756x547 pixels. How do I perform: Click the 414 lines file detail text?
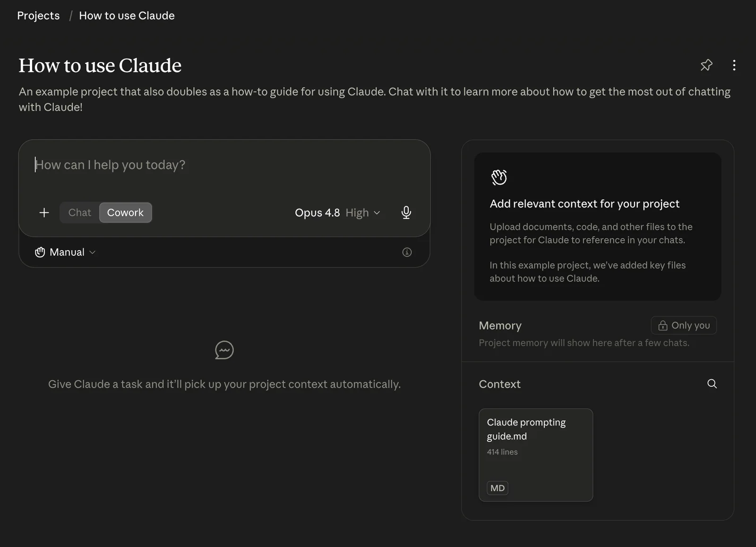(502, 452)
